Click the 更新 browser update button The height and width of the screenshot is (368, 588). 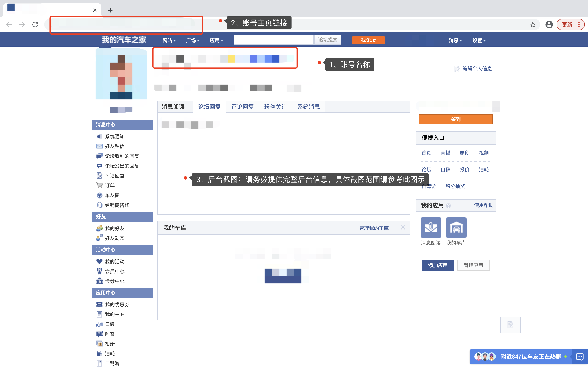pos(567,25)
